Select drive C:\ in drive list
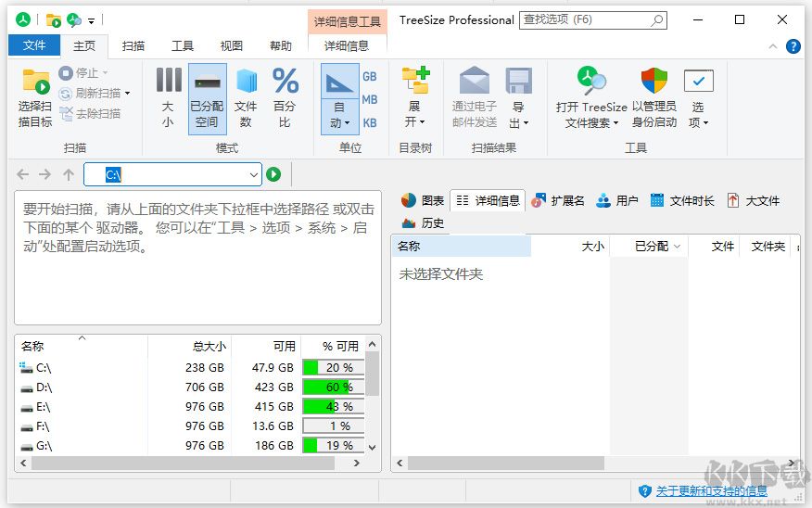Screen dimensions: 812x508 (x=44, y=368)
